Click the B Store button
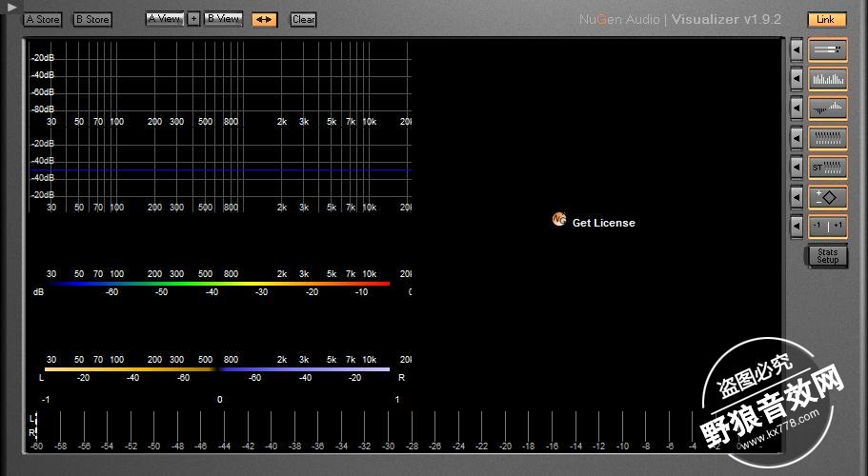This screenshot has height=476, width=868. pyautogui.click(x=93, y=19)
